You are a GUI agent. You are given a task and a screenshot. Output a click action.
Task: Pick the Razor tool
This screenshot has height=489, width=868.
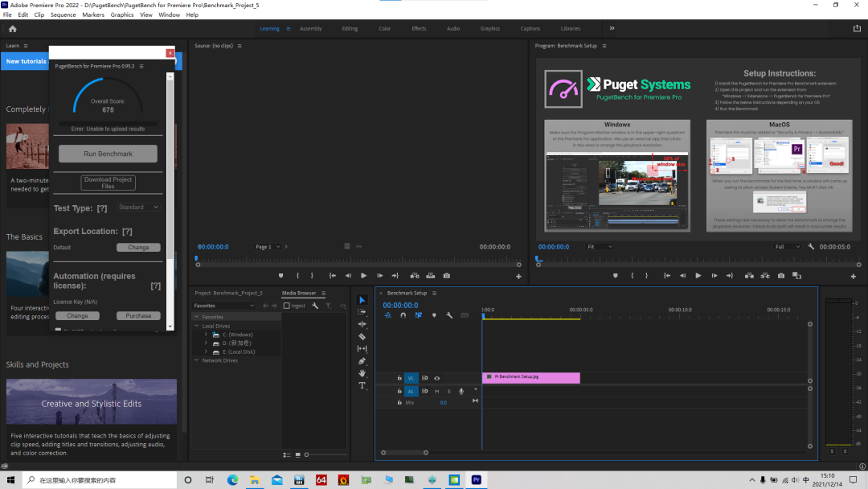point(362,337)
